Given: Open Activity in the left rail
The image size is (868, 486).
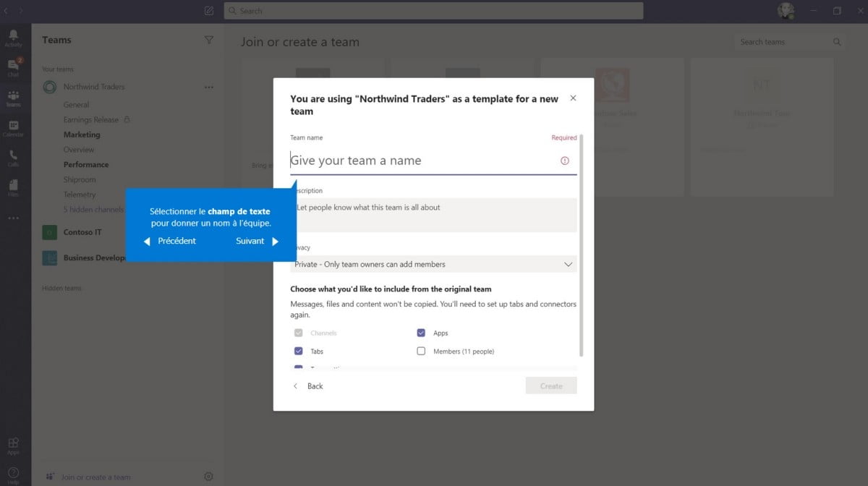Looking at the screenshot, I should pyautogui.click(x=13, y=38).
